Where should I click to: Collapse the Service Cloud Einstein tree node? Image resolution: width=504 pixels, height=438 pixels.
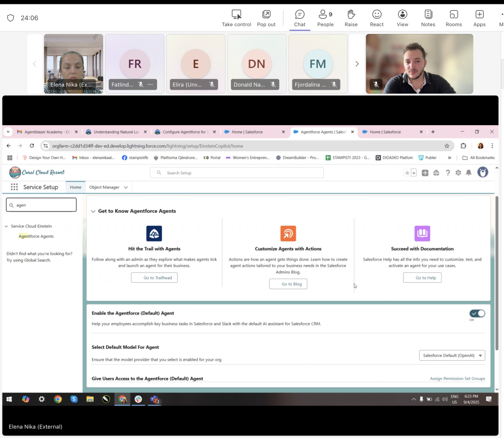(x=6, y=227)
